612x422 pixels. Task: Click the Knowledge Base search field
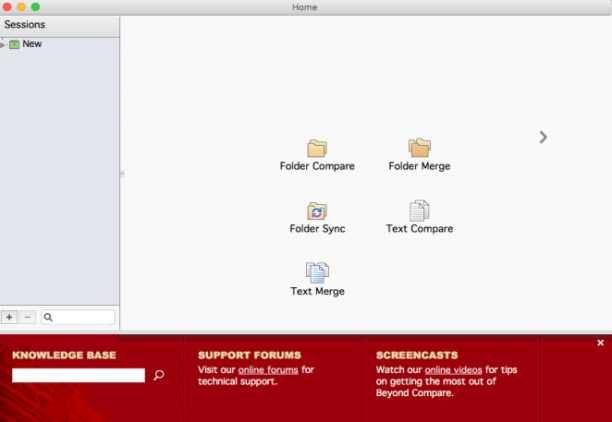click(78, 375)
